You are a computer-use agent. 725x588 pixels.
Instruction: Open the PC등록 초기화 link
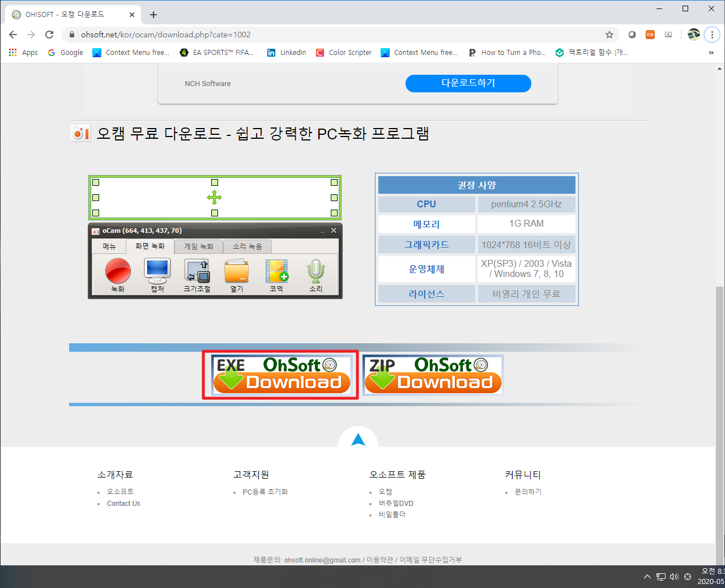click(x=265, y=492)
